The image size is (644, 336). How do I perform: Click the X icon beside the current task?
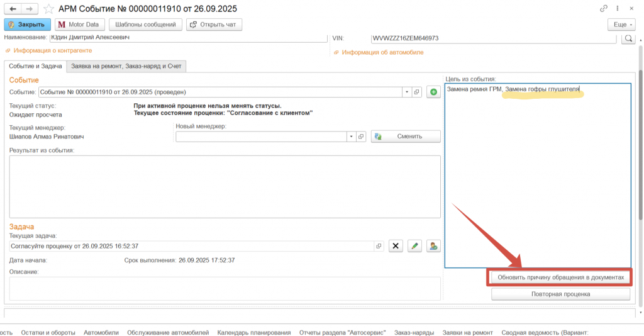tap(396, 246)
